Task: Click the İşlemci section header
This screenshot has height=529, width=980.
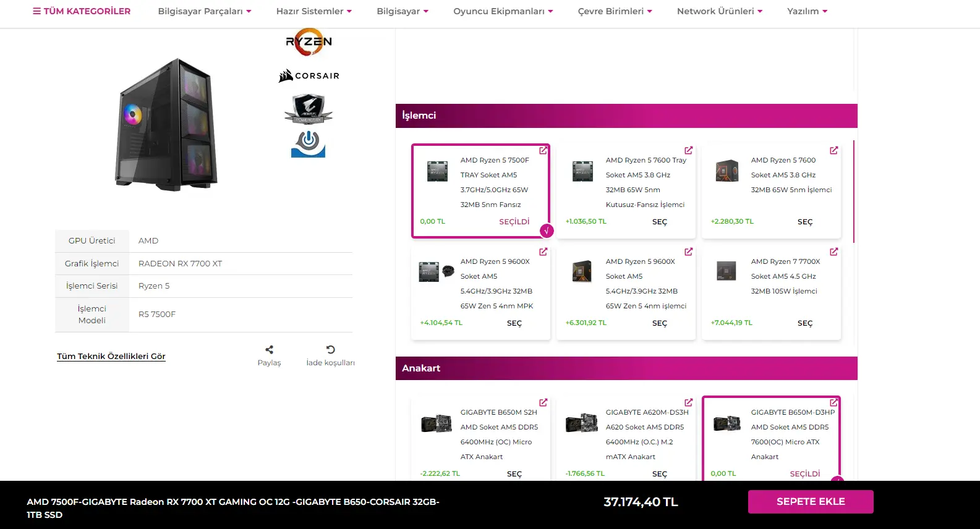Action: click(626, 116)
